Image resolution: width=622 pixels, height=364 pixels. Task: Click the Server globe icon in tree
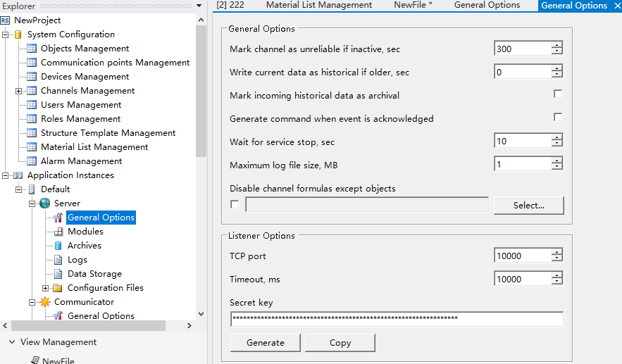pos(45,203)
